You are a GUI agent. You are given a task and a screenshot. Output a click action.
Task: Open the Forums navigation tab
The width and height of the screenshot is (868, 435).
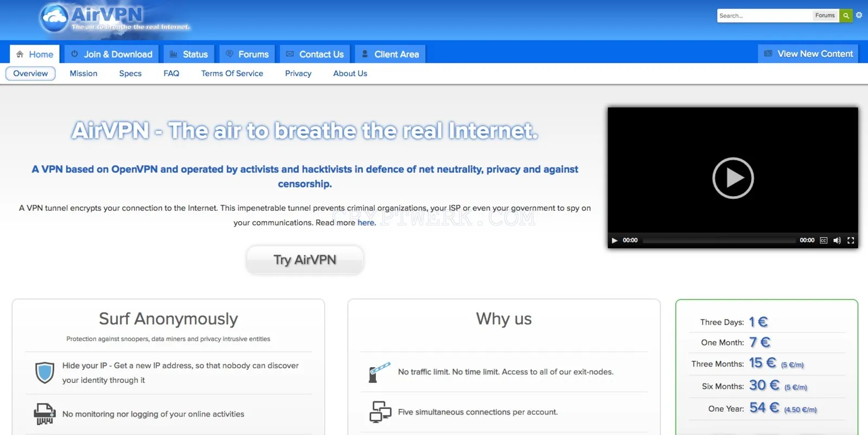(247, 54)
